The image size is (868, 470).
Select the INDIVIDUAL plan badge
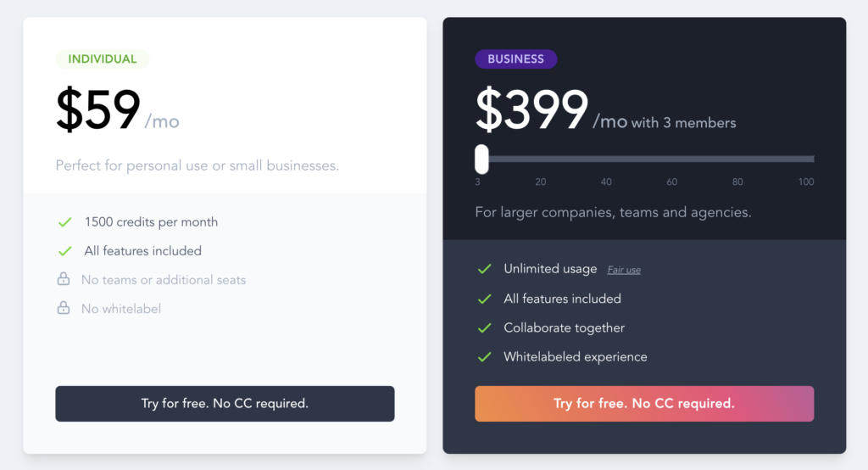coord(103,59)
